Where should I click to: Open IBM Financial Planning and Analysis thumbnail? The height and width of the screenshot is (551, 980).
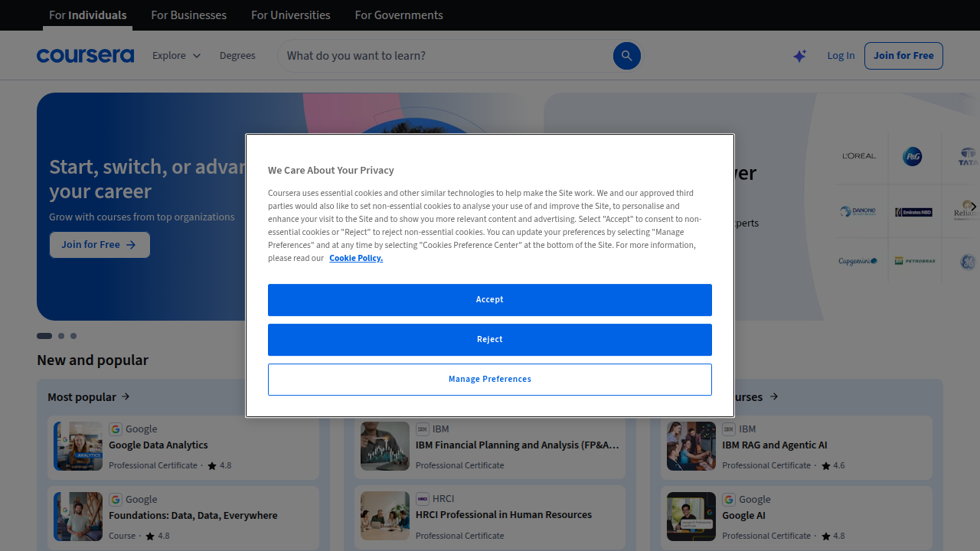pyautogui.click(x=385, y=446)
